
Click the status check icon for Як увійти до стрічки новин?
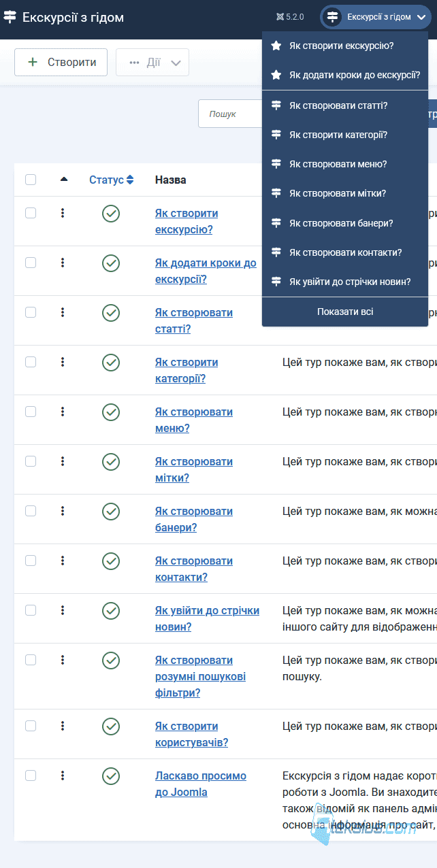pyautogui.click(x=111, y=611)
